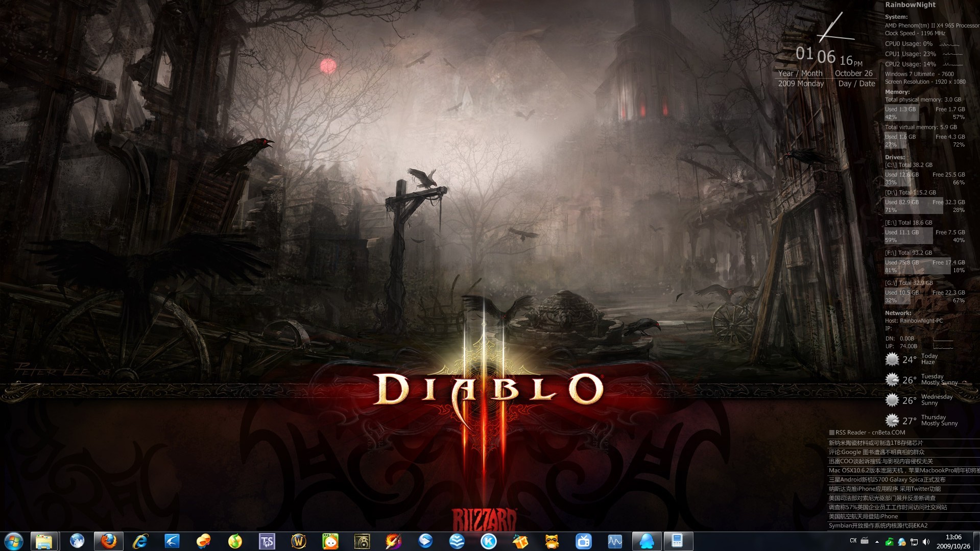Viewport: 980px width, 551px height.
Task: Open the network connection tray icon
Action: 914,542
